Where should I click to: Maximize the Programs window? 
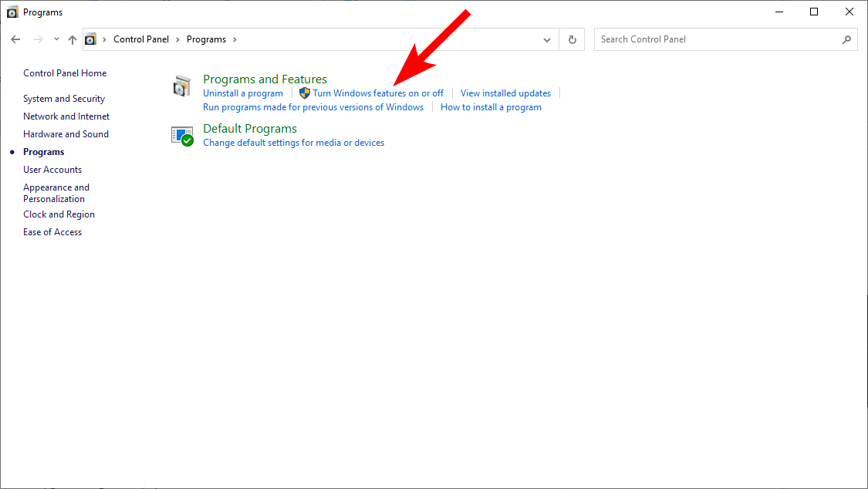point(814,12)
